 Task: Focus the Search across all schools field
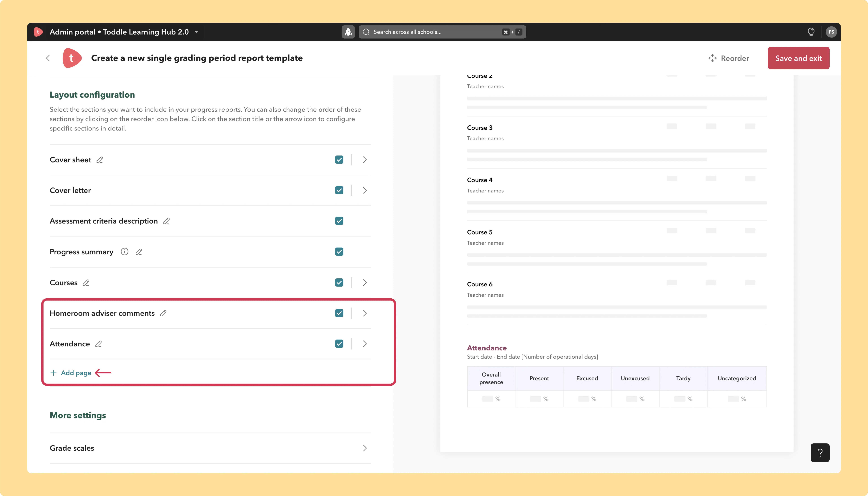point(442,32)
